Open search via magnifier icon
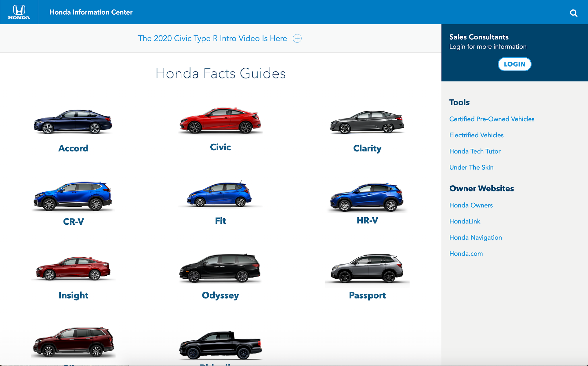The image size is (588, 366). point(574,13)
